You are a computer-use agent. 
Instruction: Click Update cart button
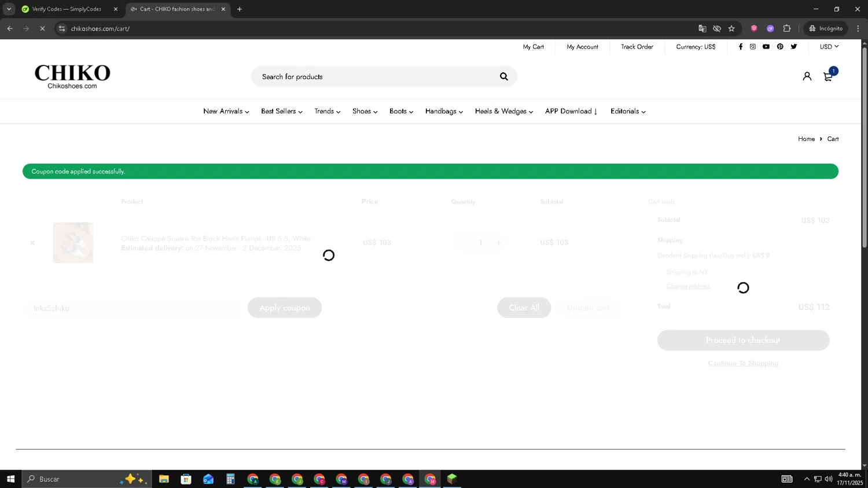point(588,308)
